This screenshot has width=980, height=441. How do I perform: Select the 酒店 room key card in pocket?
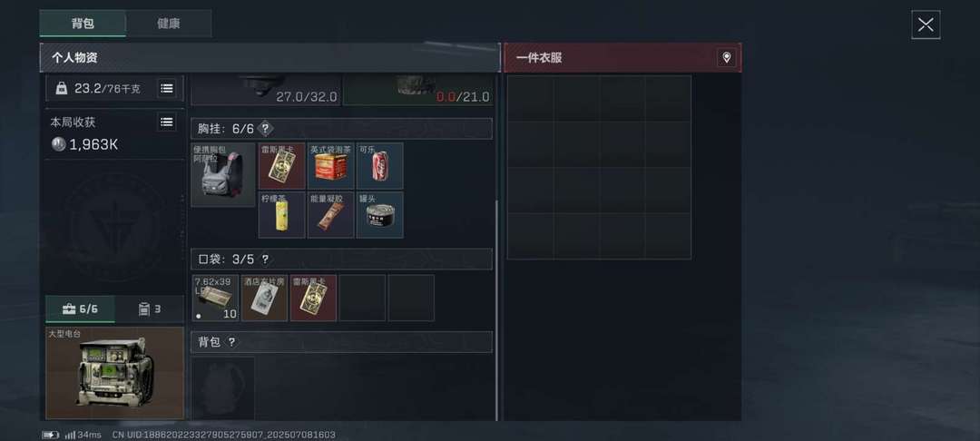[264, 298]
